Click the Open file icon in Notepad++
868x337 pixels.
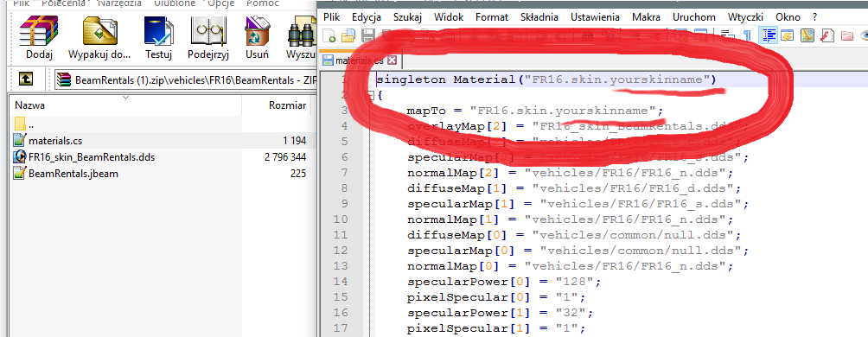point(348,36)
